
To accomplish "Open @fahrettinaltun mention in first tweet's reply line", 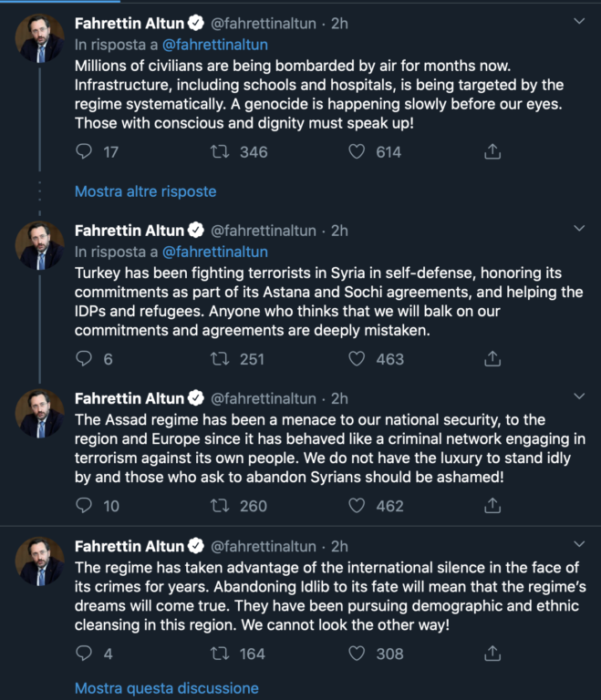I will pyautogui.click(x=215, y=45).
